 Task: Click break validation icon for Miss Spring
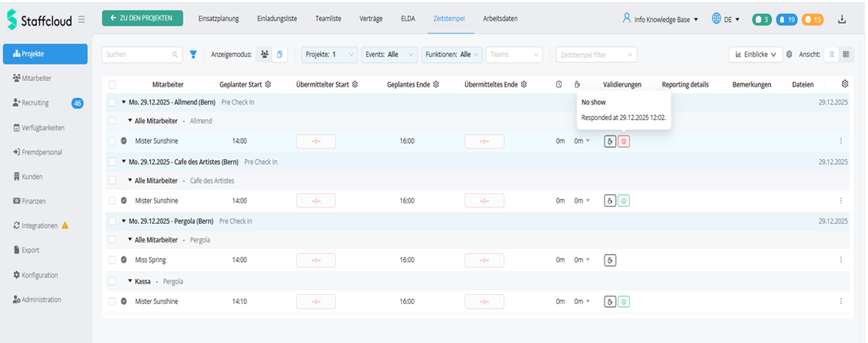click(610, 260)
